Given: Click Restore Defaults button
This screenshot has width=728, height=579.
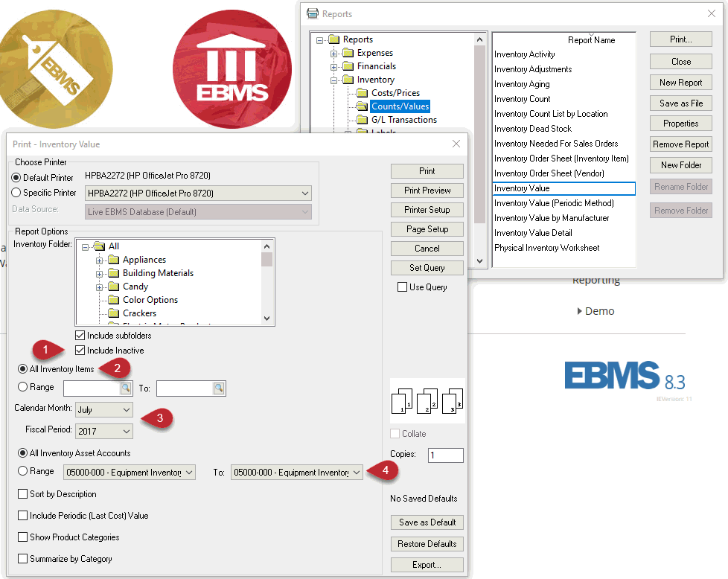Looking at the screenshot, I should 427,544.
